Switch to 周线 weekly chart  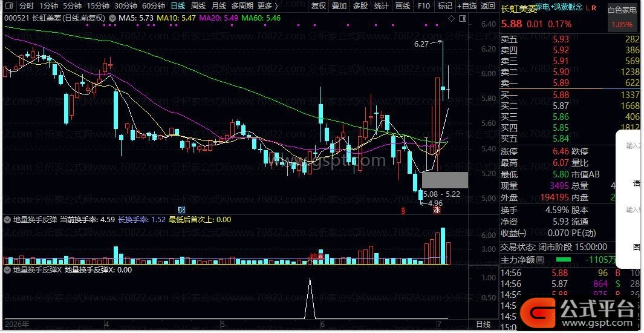[x=198, y=6]
